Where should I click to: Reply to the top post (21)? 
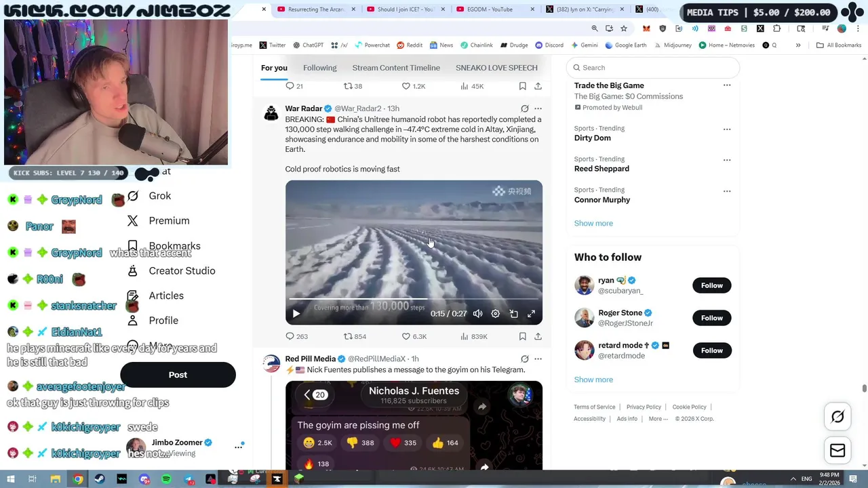[294, 86]
